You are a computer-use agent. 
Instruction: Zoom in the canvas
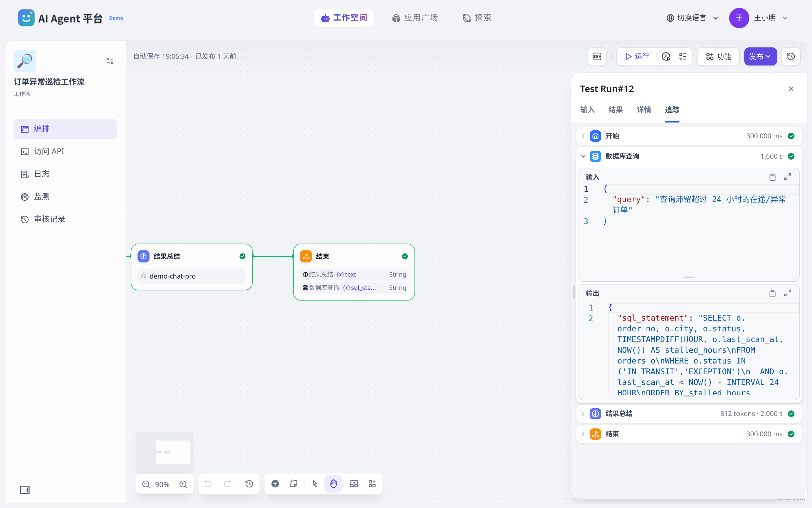click(183, 484)
